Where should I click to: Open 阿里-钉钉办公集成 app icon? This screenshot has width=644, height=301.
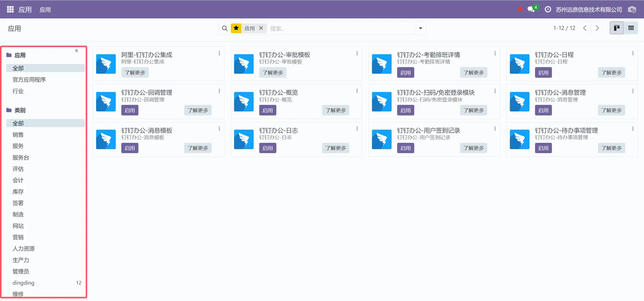point(106,64)
